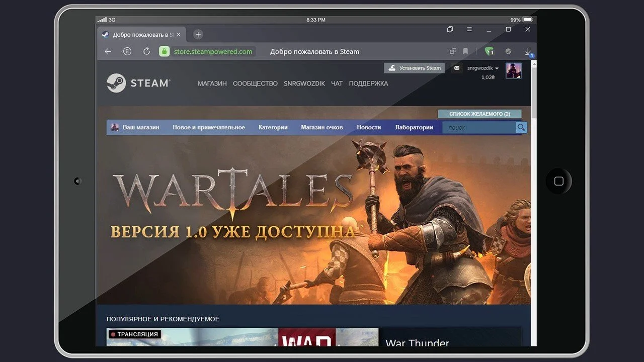This screenshot has width=644, height=362.
Task: Go back with the browser back arrow
Action: click(108, 51)
